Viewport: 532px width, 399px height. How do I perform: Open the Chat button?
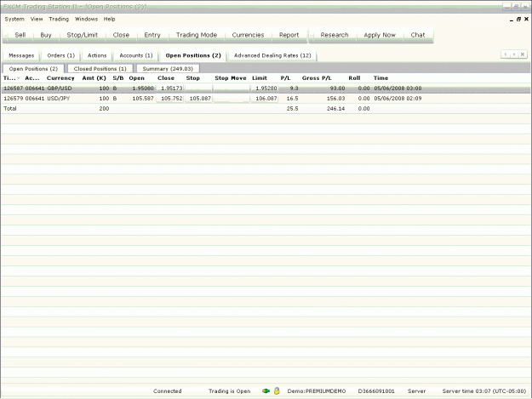click(418, 35)
